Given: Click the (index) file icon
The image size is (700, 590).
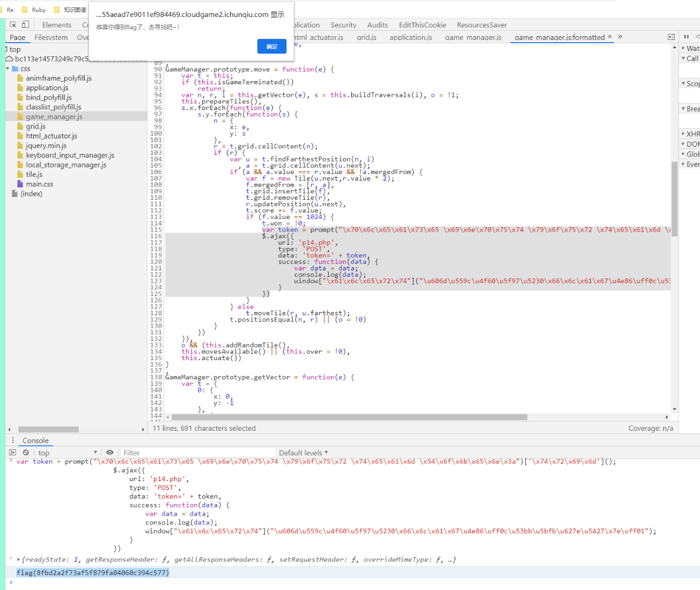Looking at the screenshot, I should pos(15,194).
